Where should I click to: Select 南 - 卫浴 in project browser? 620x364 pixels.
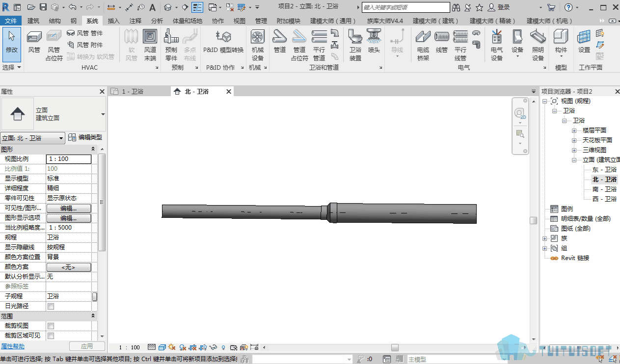[604, 189]
